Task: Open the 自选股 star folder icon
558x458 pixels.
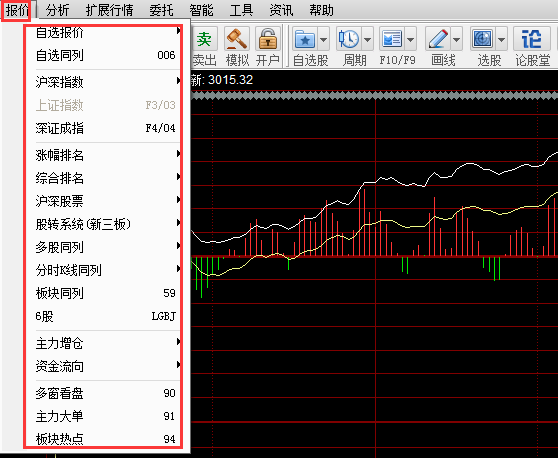Action: pos(305,39)
